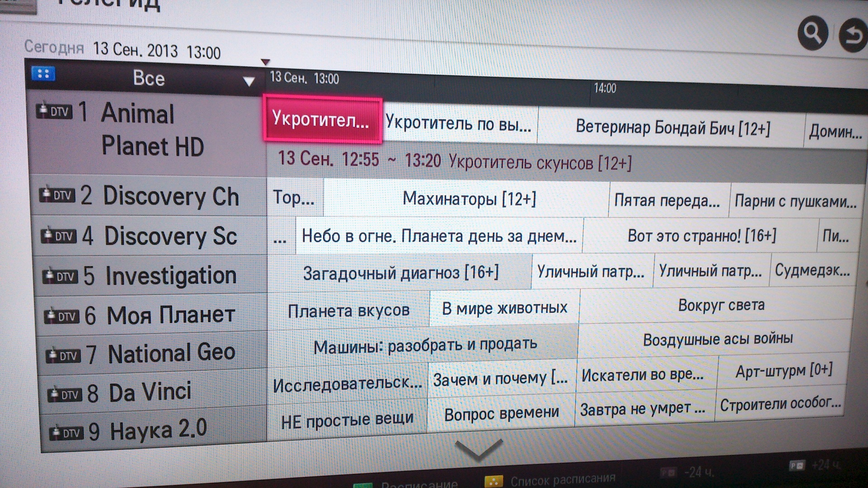Select Небо в огне. Планета день за днем
868x488 pixels.
click(439, 236)
